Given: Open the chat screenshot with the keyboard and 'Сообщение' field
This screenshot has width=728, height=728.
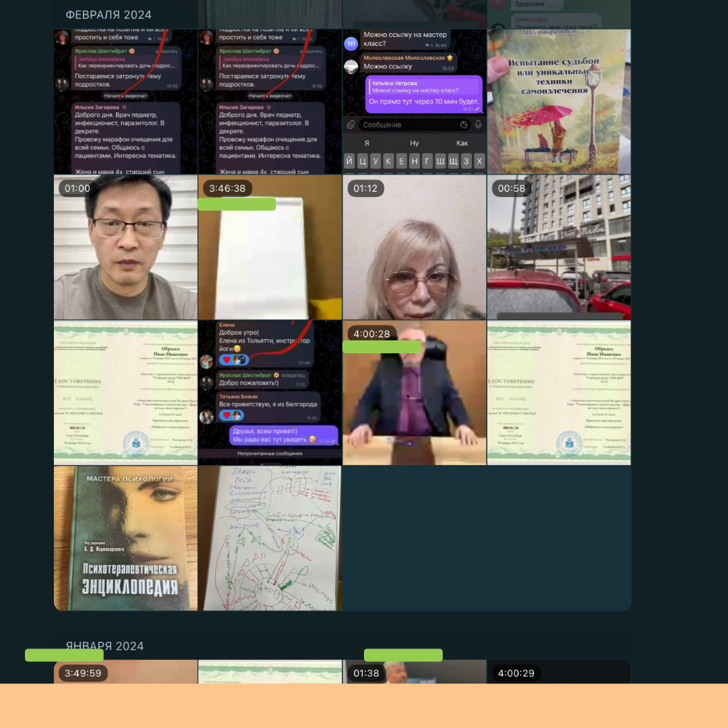Looking at the screenshot, I should (414, 102).
